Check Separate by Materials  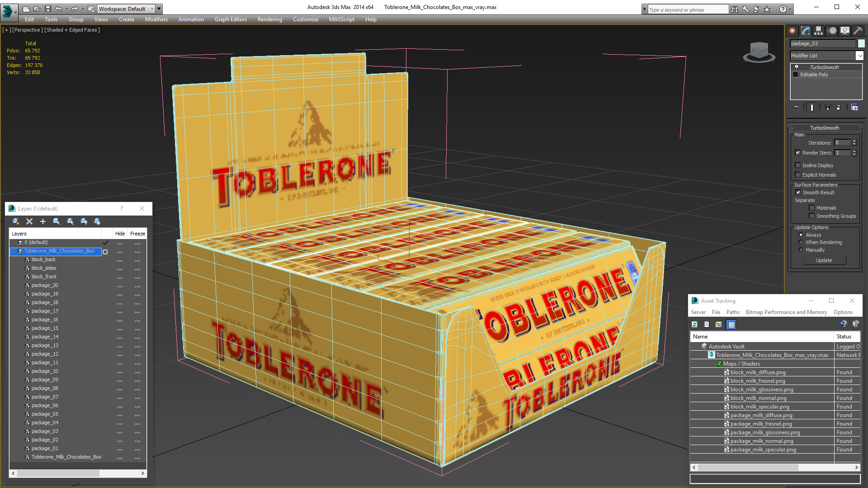812,208
